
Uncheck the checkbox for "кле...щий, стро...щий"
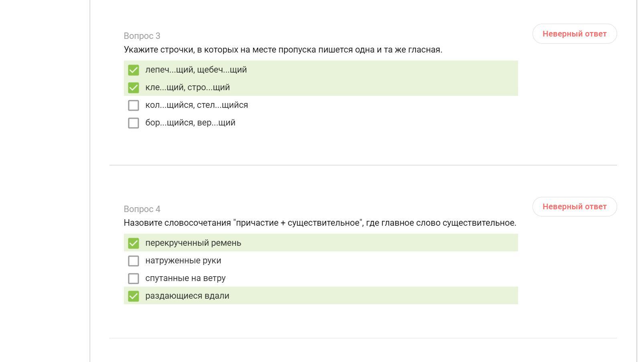[134, 88]
